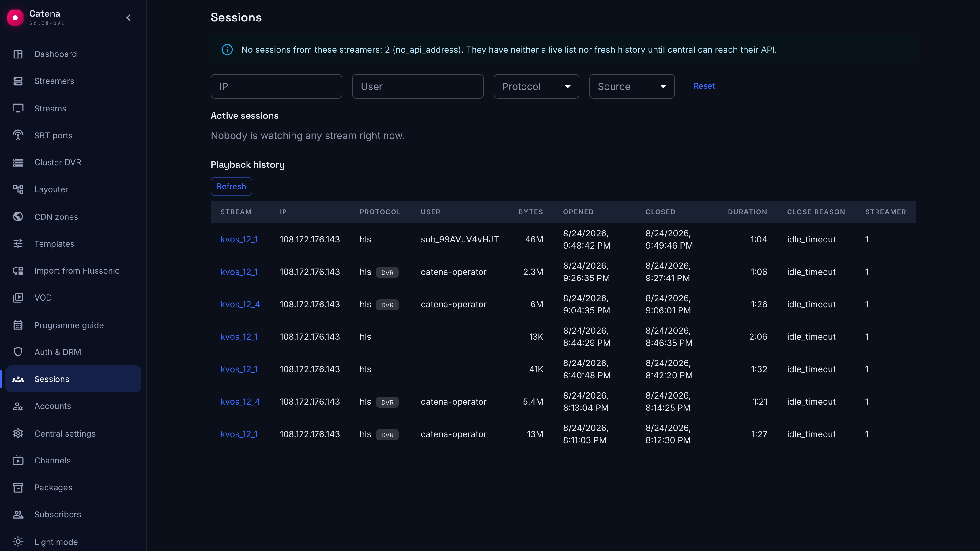Click the Subscribers group icon

[18, 515]
